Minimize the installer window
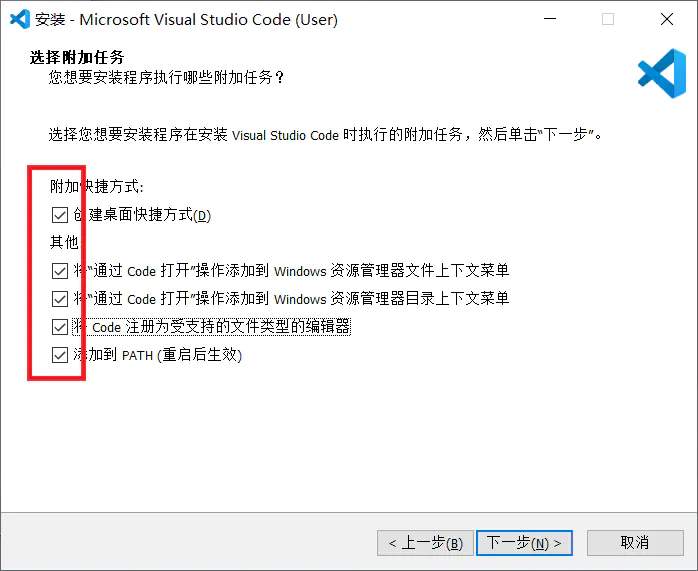The width and height of the screenshot is (698, 571). coord(550,19)
